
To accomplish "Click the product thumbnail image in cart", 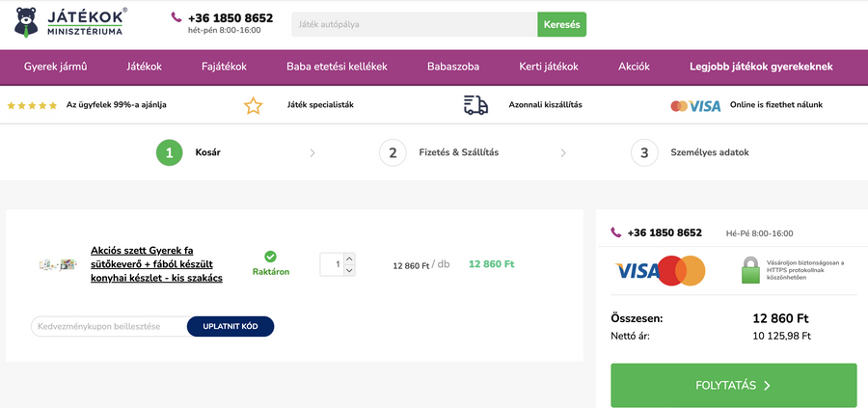I will tap(58, 264).
